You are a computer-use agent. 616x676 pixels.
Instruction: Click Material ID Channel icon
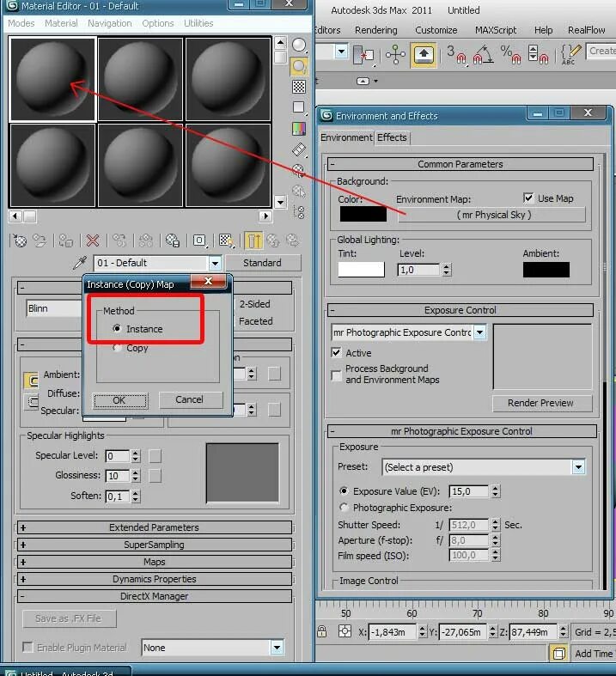(199, 241)
